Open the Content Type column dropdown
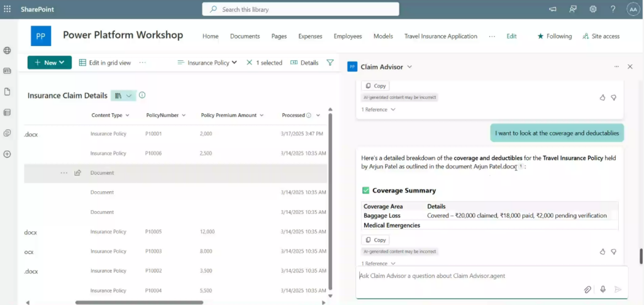Viewport: 644px width, 305px height. [127, 115]
